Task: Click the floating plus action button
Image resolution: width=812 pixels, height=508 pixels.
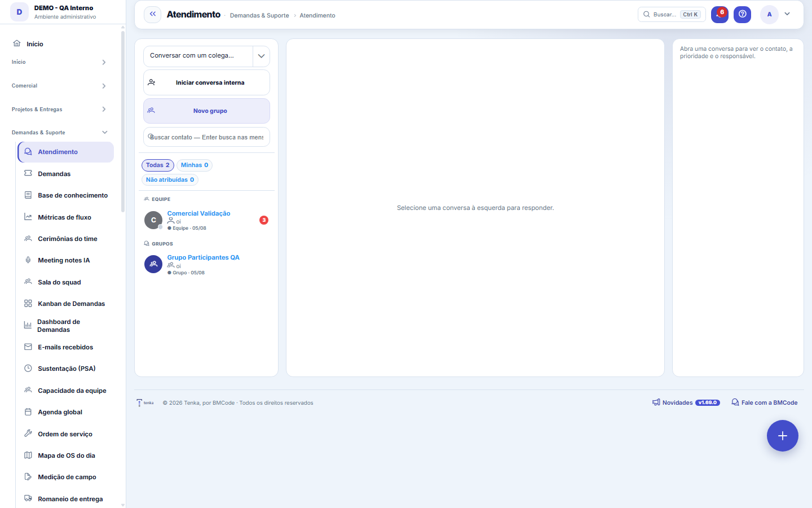Action: click(x=782, y=436)
